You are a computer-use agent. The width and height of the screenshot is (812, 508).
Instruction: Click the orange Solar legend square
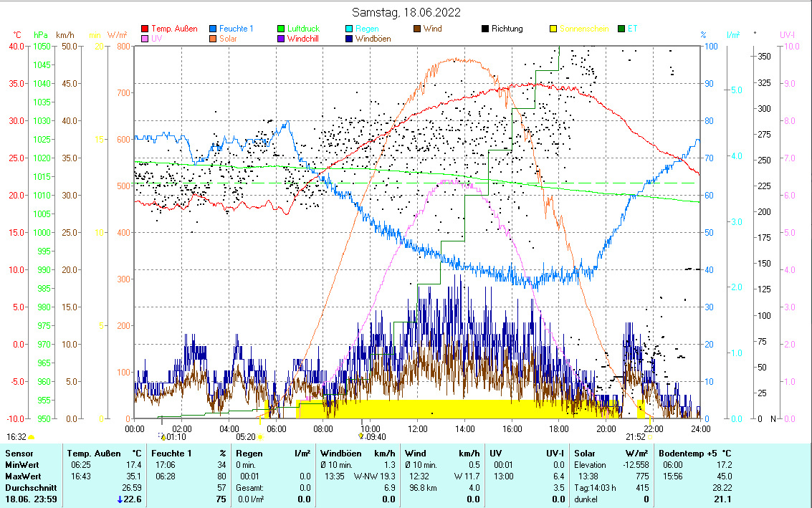click(214, 39)
